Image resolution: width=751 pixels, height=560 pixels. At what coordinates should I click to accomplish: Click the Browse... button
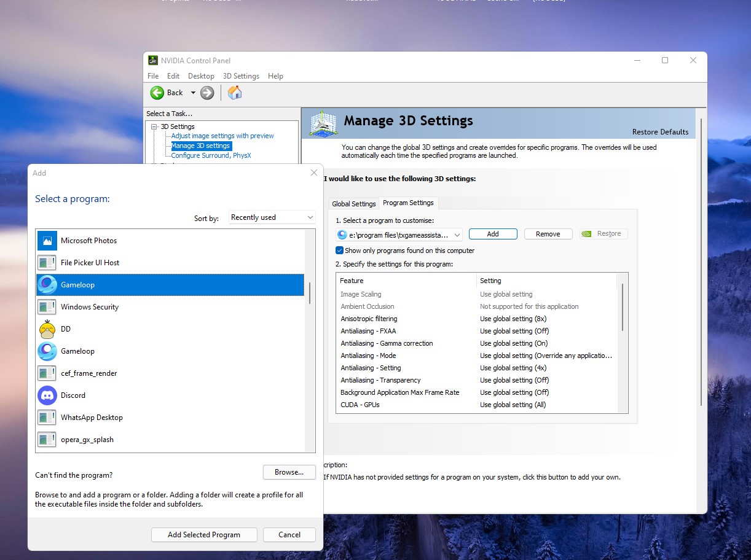[x=289, y=472]
